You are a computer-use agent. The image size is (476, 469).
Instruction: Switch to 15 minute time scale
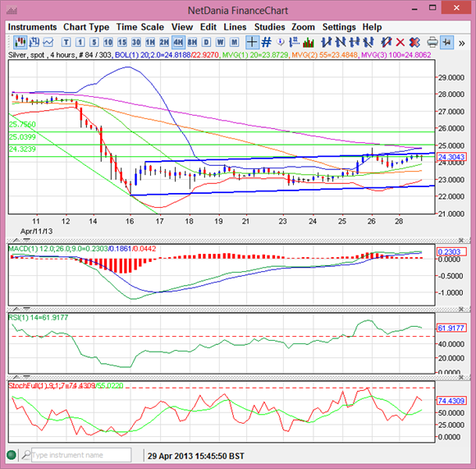[x=122, y=42]
